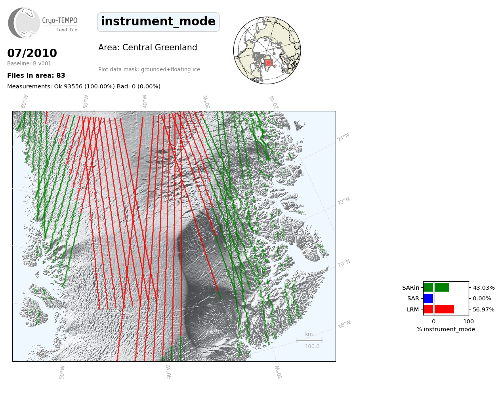Viewport: 504px width, 420px height.
Task: Click the blue SAR bar
Action: coord(428,298)
